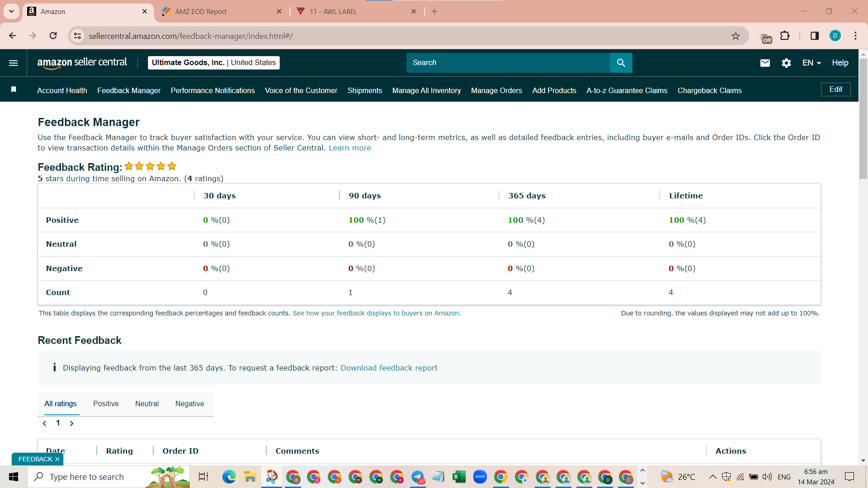Viewport: 868px width, 488px height.
Task: Click Download feedback report link
Action: pos(389,368)
